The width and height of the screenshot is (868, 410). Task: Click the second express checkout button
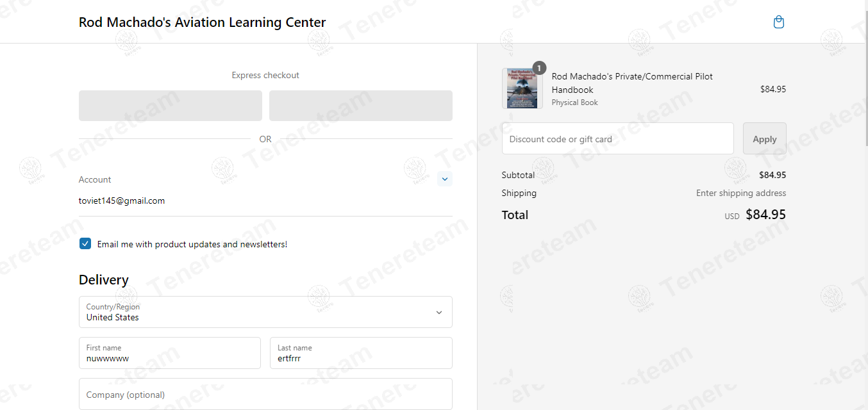[361, 106]
